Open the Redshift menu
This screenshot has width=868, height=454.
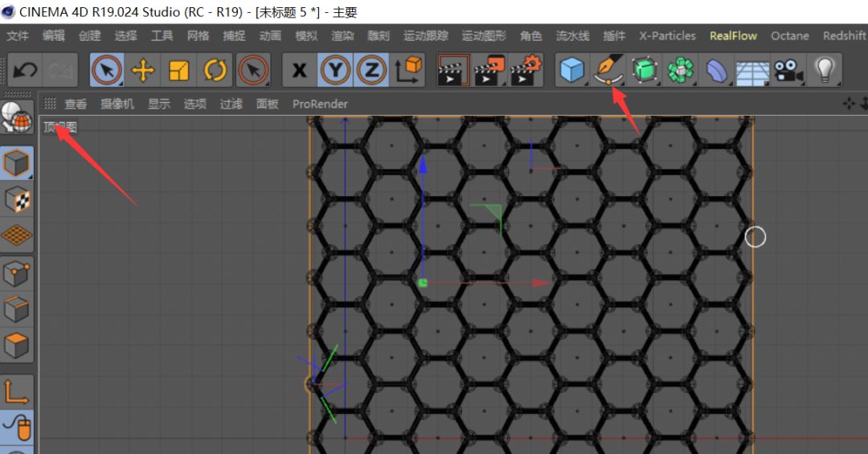844,36
